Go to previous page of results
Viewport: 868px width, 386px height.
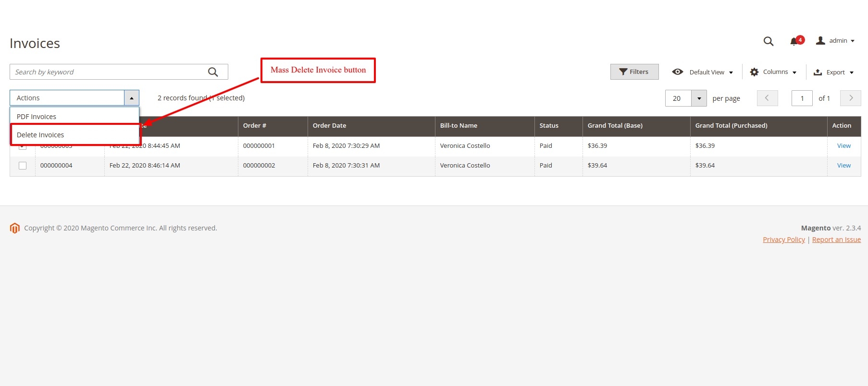click(767, 98)
